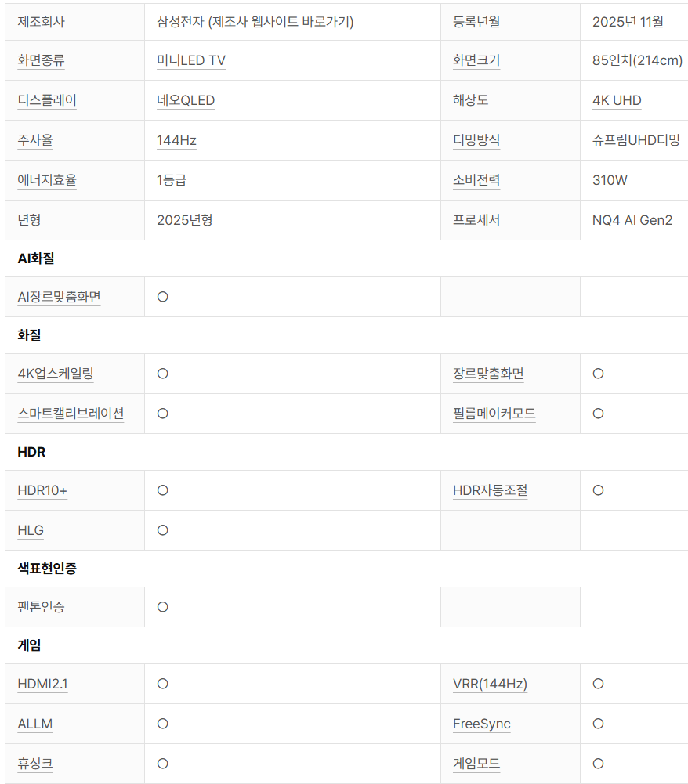The image size is (688, 784).
Task: Select the 2025년 11월 registration date
Action: tap(628, 22)
